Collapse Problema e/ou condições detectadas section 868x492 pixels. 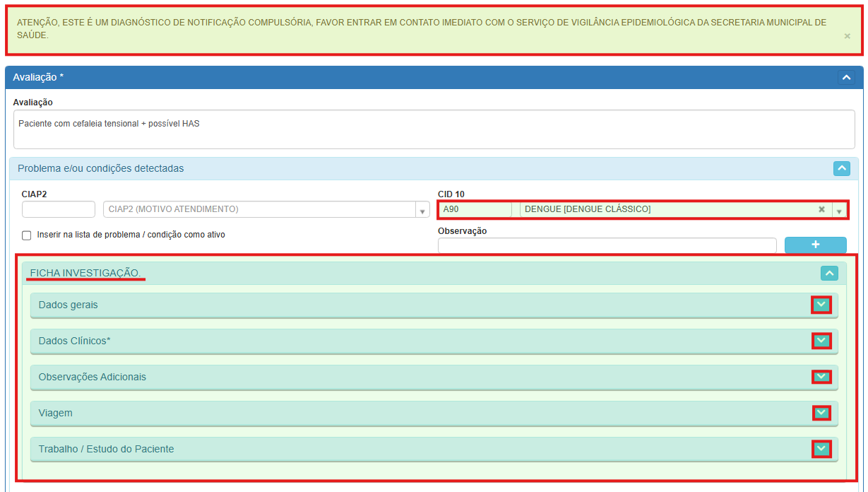pos(841,168)
